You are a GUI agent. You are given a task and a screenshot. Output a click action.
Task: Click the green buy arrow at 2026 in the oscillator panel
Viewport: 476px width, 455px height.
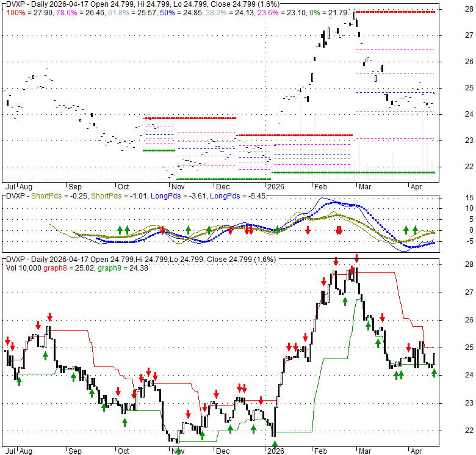[277, 230]
